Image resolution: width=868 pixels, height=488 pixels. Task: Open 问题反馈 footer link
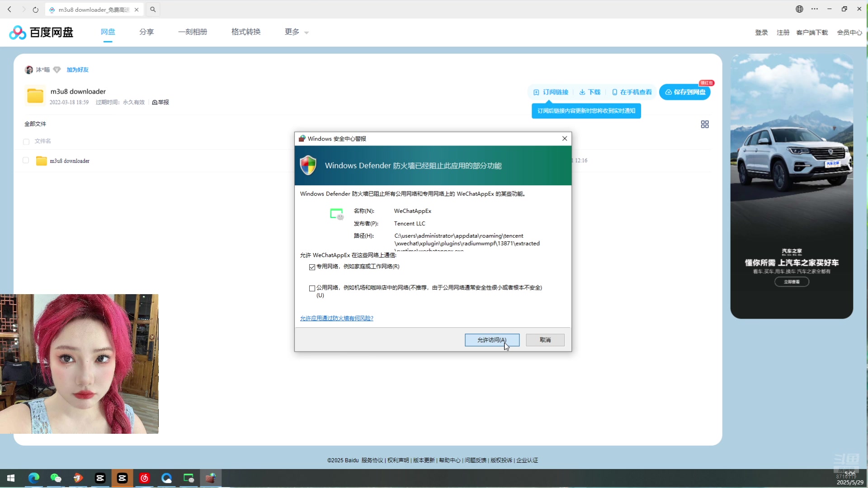tap(476, 460)
